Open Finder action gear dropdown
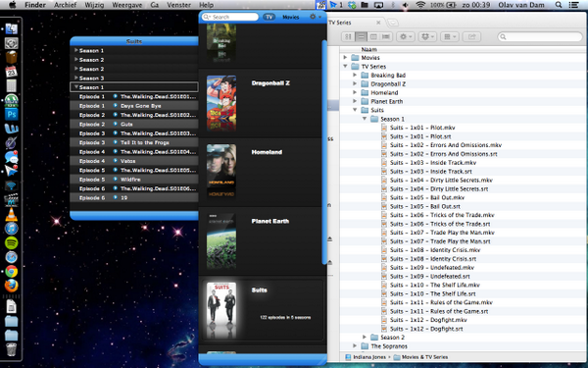 click(406, 37)
